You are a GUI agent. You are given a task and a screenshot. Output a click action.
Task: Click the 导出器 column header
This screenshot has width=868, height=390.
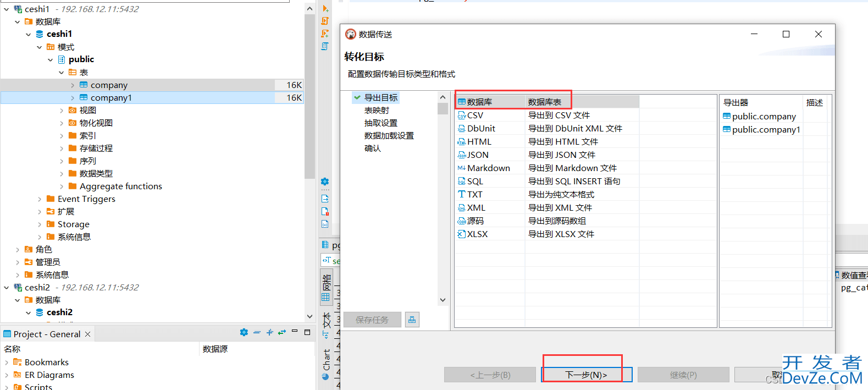[736, 102]
